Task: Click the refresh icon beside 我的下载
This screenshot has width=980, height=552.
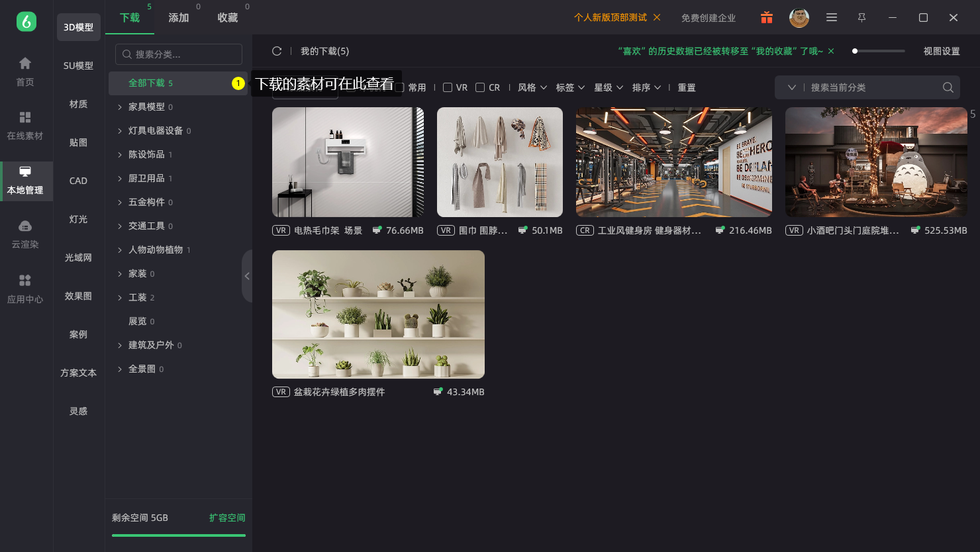Action: [277, 51]
